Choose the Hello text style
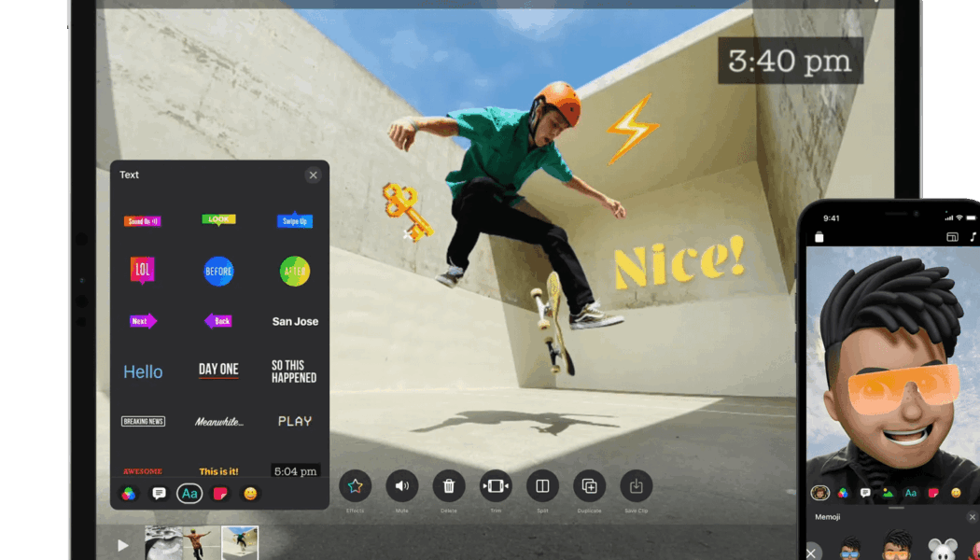Screen dimensions: 980x560 [142, 371]
